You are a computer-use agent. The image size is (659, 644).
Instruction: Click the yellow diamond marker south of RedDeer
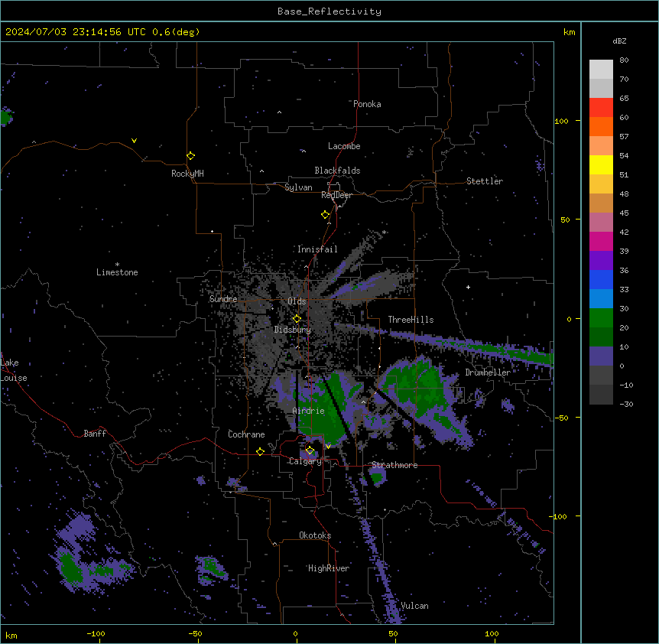click(325, 215)
